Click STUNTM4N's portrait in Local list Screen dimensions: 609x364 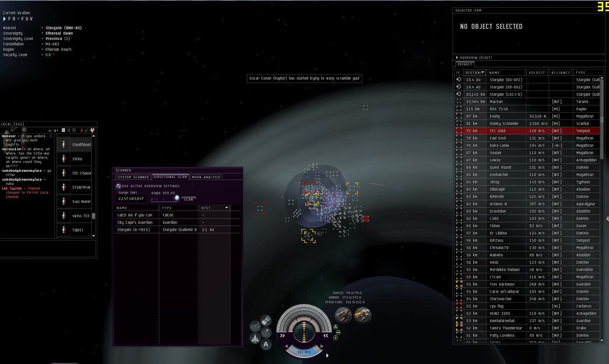(64, 187)
